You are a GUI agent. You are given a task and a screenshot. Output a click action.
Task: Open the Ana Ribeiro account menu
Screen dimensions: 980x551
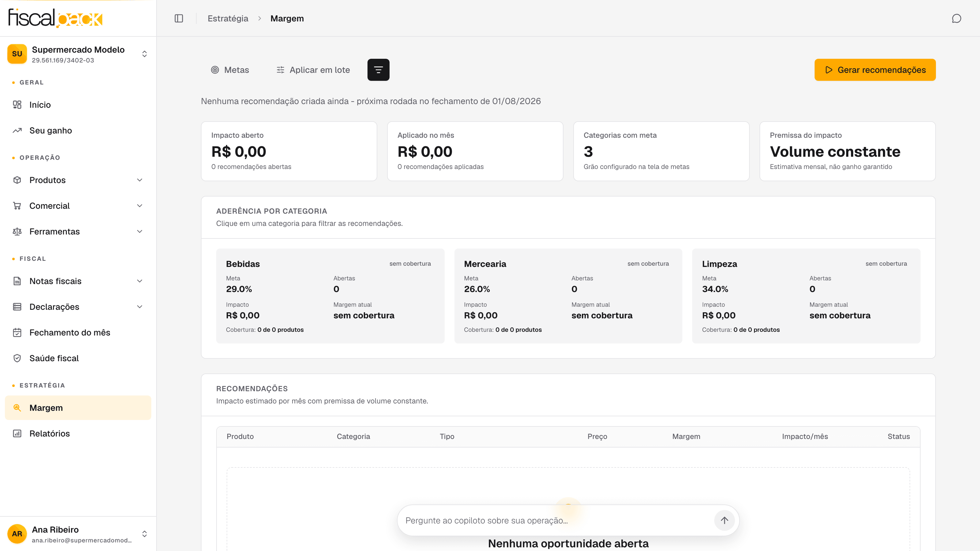pyautogui.click(x=78, y=534)
